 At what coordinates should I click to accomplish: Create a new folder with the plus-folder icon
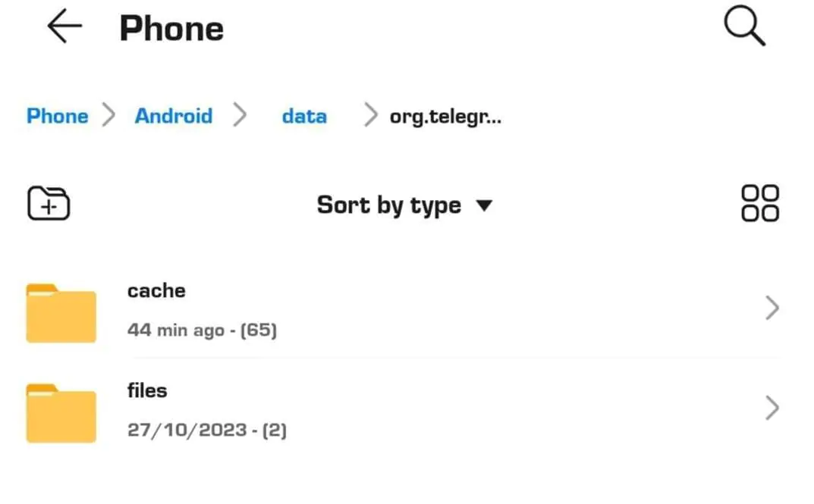(x=49, y=203)
